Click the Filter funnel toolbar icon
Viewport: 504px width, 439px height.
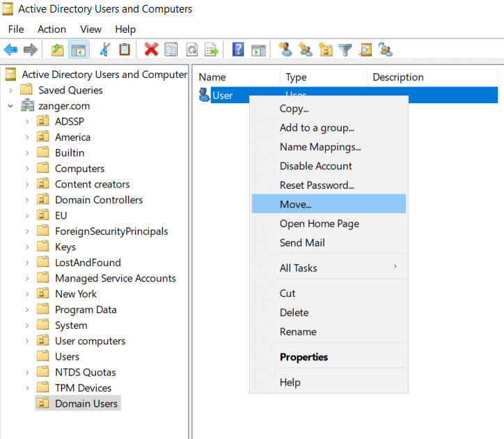(x=345, y=49)
